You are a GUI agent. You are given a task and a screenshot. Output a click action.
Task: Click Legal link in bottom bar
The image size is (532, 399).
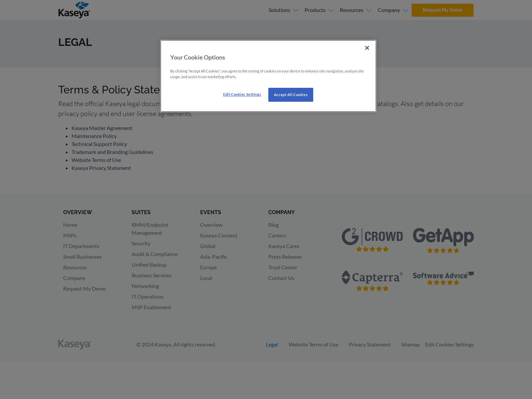[272, 344]
